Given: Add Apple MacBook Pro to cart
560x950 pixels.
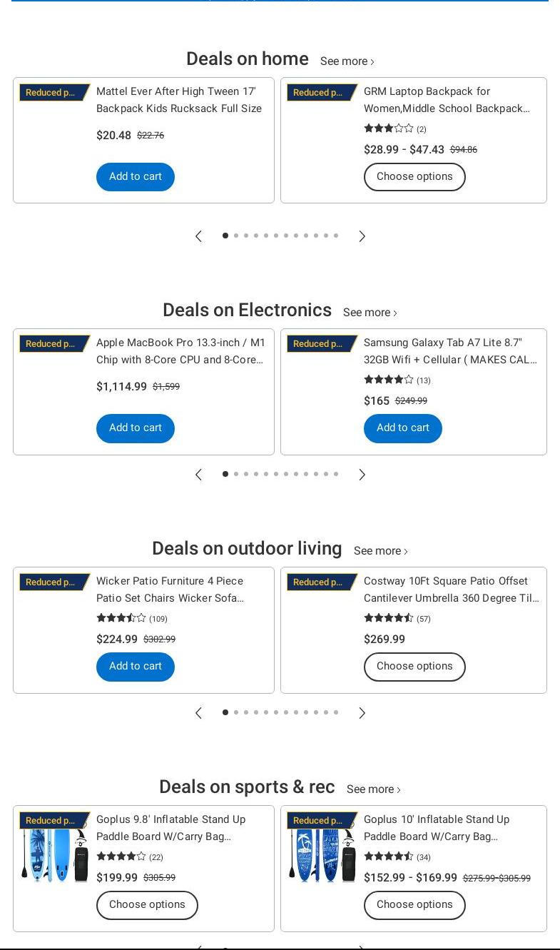Looking at the screenshot, I should 136,428.
